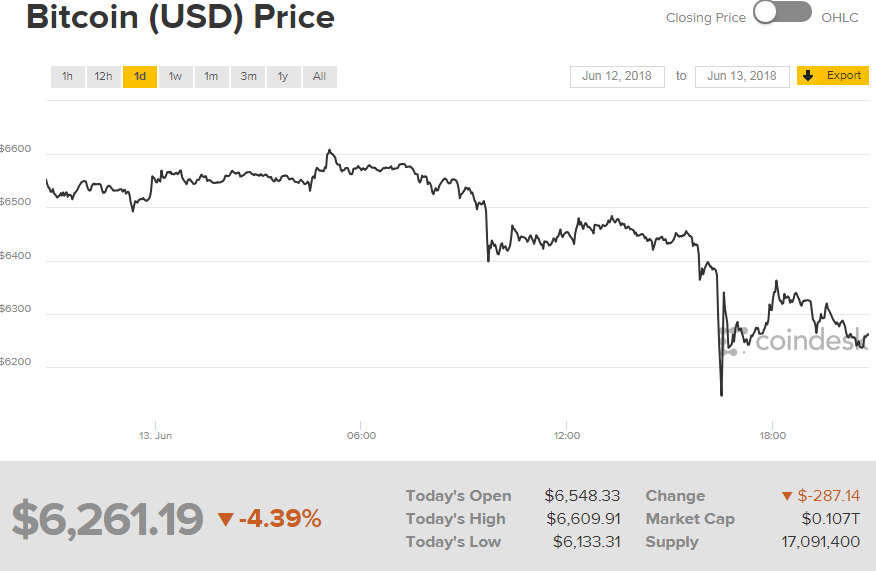Click the red down-triangle beside -4.39%
This screenshot has width=876, height=571.
coord(225,520)
